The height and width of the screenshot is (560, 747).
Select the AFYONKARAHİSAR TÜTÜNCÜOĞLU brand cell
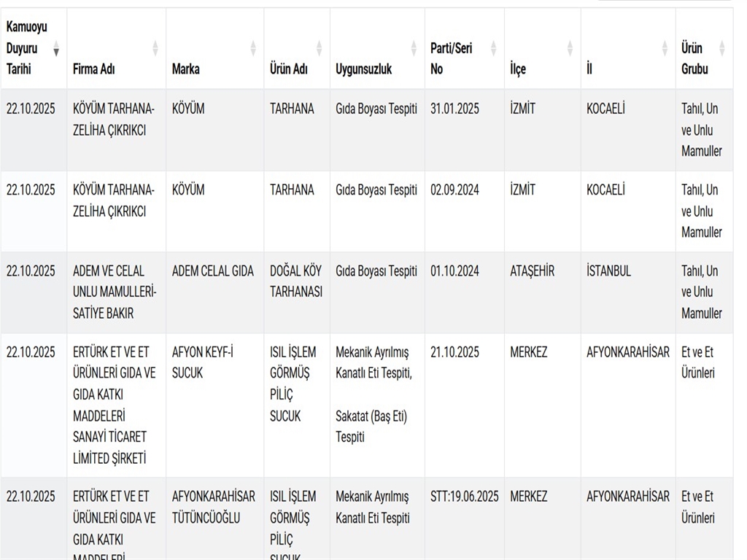coord(213,507)
